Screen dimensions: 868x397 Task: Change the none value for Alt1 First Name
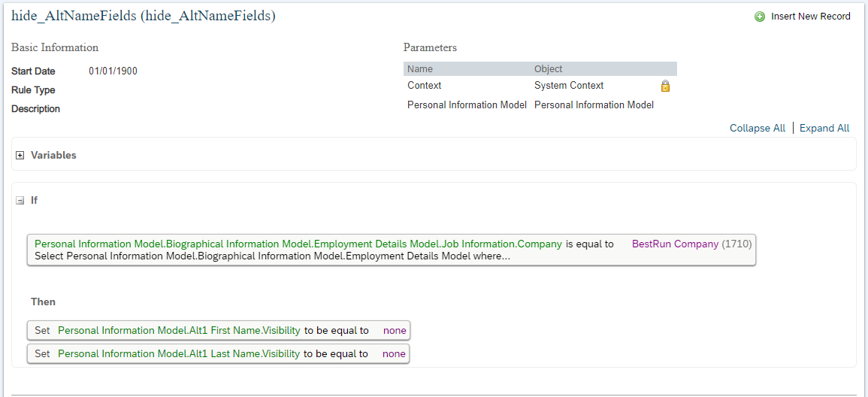pos(395,331)
